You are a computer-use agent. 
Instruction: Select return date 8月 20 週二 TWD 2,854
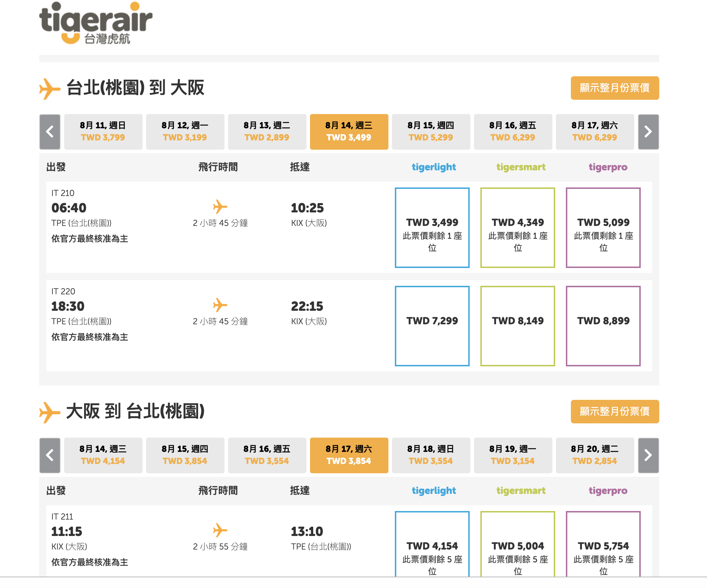pos(595,455)
